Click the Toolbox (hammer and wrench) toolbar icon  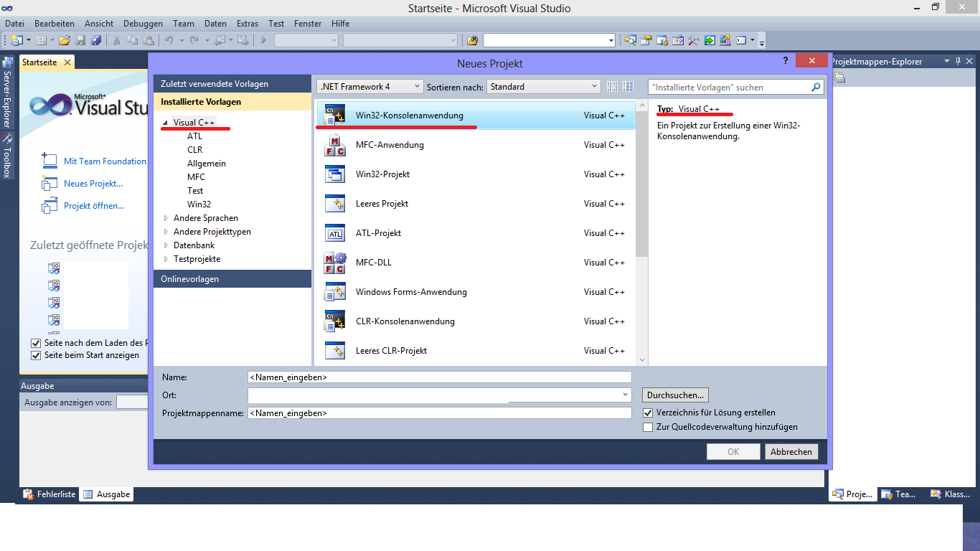pos(693,40)
